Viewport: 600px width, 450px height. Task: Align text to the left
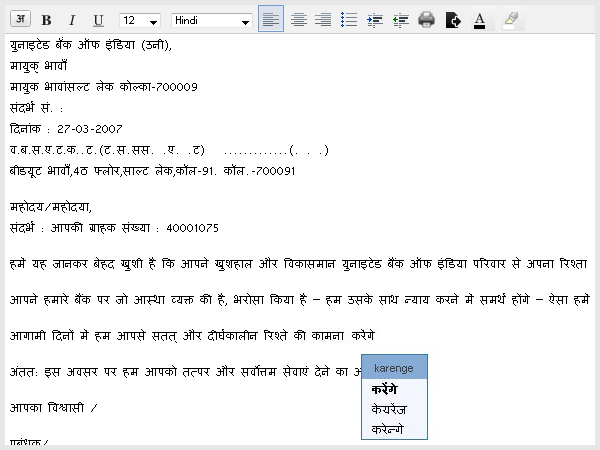[271, 19]
